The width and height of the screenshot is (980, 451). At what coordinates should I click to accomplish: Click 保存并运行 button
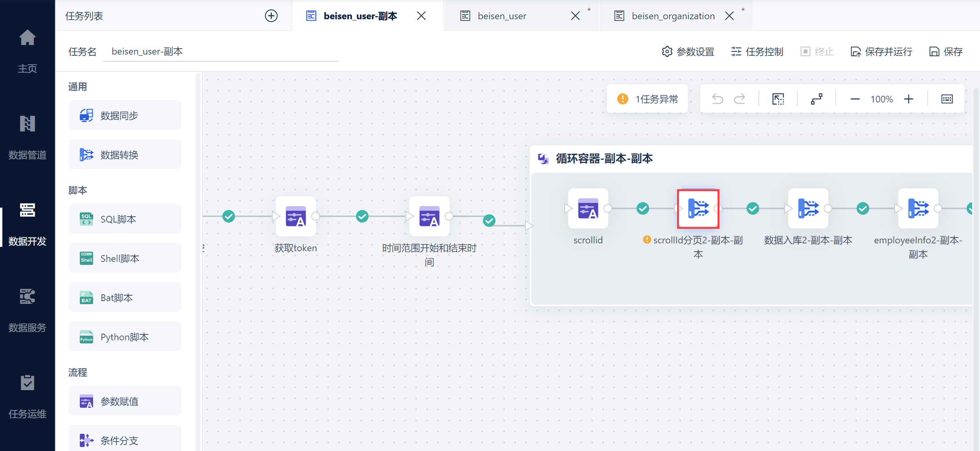[881, 51]
